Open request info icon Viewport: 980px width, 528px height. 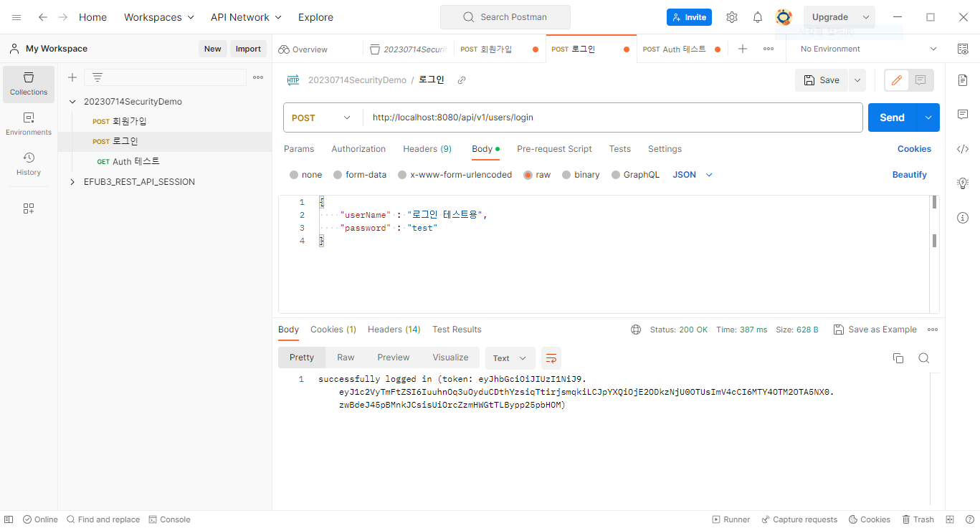(963, 218)
